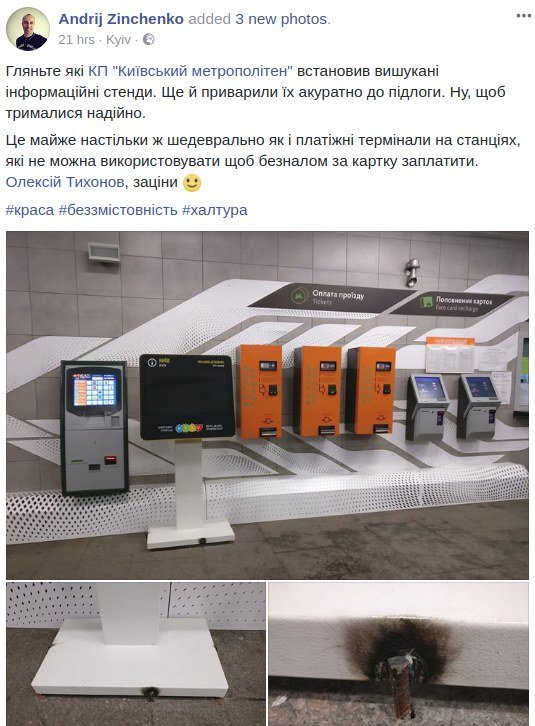
Task: Open the white stand base photo
Action: point(136,654)
